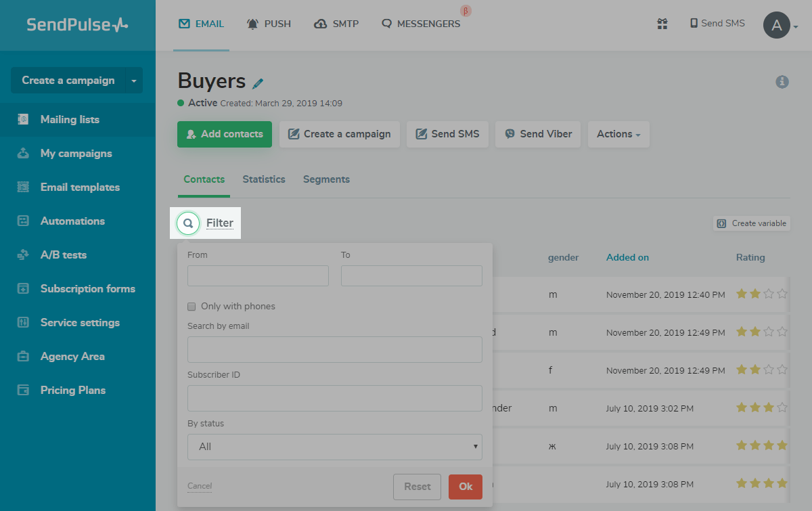Open the Actions dropdown

(618, 134)
